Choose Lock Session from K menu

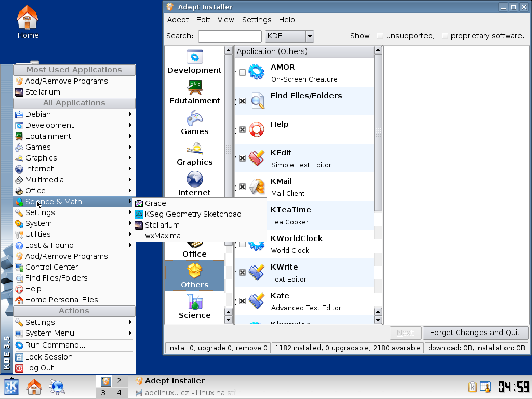pyautogui.click(x=74, y=357)
